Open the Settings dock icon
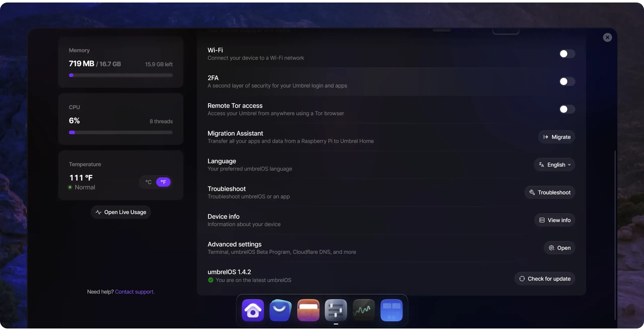644x331 pixels. (x=336, y=310)
